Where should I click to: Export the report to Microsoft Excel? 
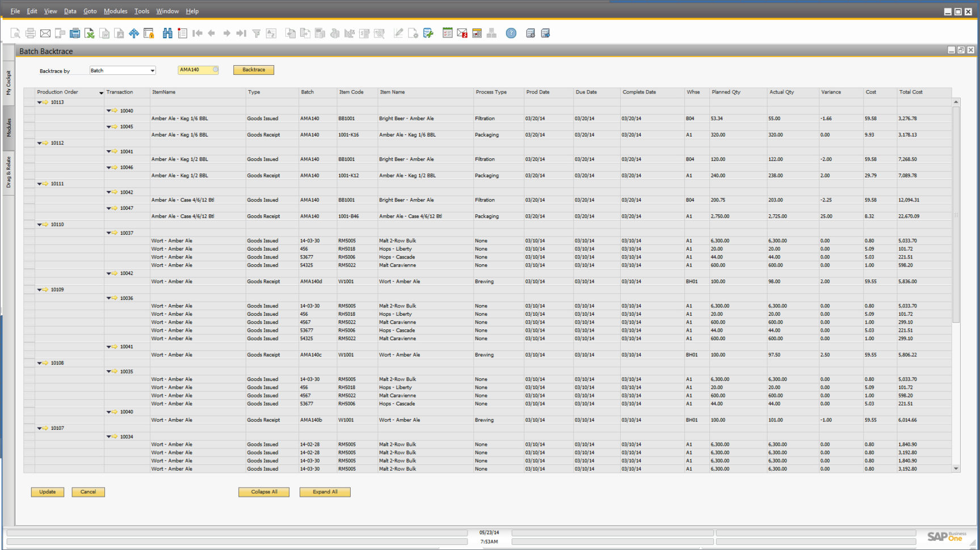coord(90,33)
